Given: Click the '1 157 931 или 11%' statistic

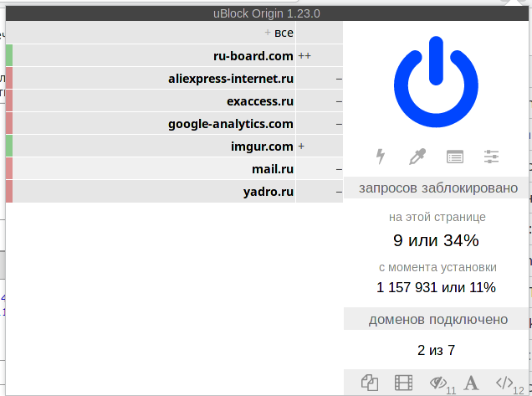Looking at the screenshot, I should click(x=436, y=287).
